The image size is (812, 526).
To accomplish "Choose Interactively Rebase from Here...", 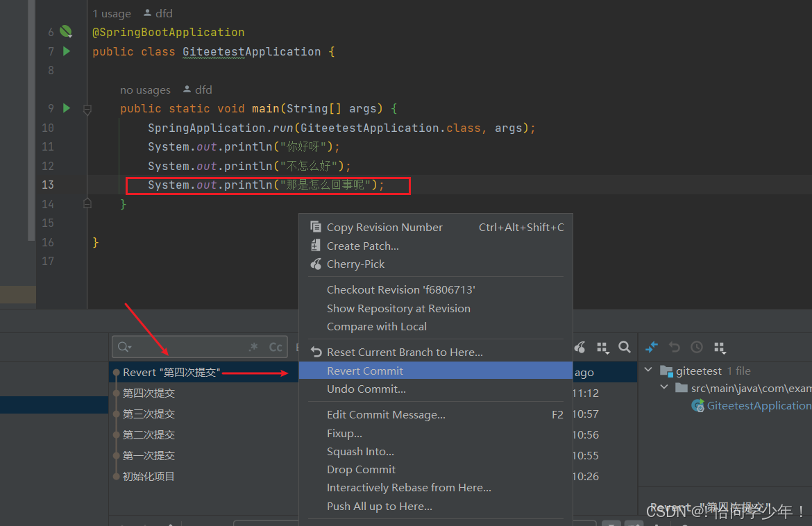I will click(436, 488).
